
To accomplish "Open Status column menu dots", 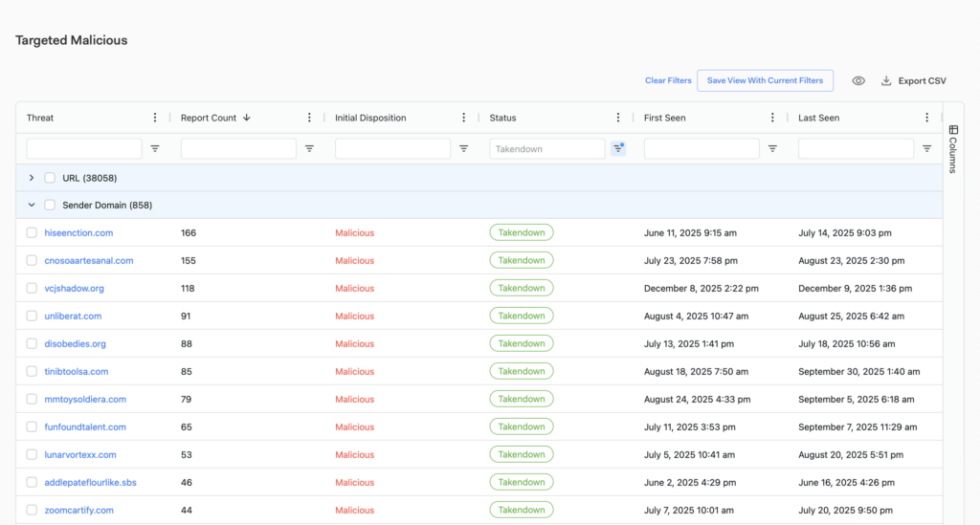I will (x=618, y=118).
